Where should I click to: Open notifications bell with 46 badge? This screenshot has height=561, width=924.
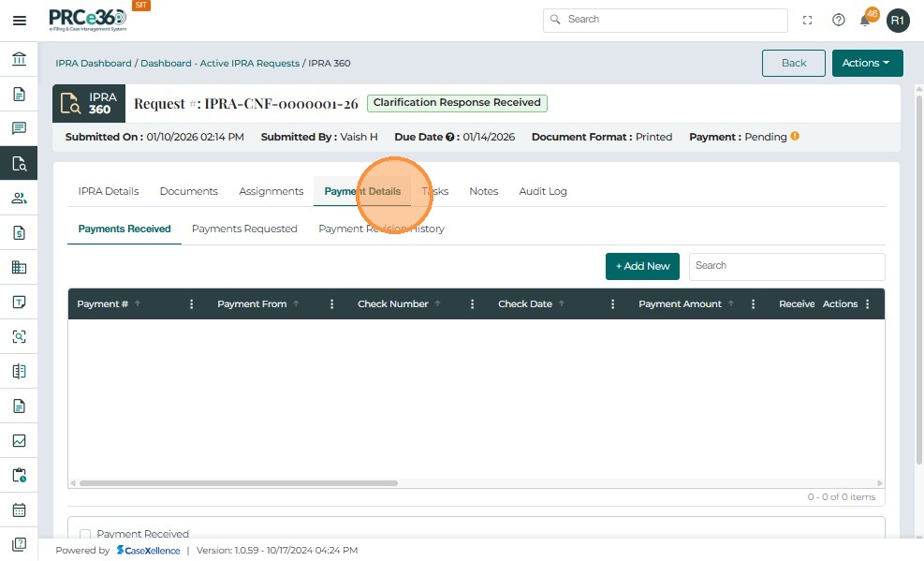pos(865,20)
